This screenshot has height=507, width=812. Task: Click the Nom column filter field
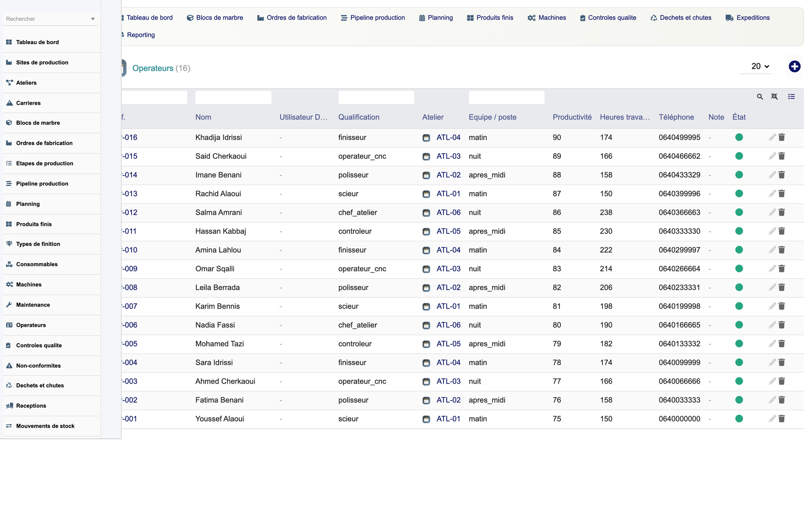click(x=233, y=98)
